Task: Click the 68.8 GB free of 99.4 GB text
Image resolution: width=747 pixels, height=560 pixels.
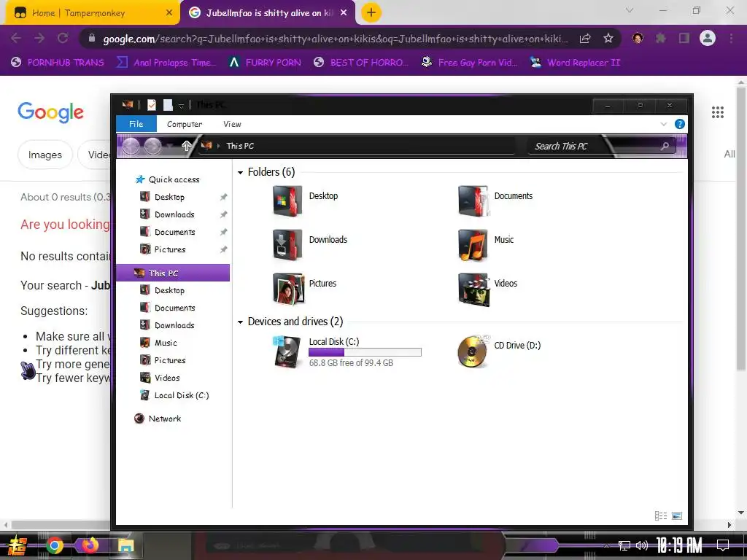Action: click(351, 363)
